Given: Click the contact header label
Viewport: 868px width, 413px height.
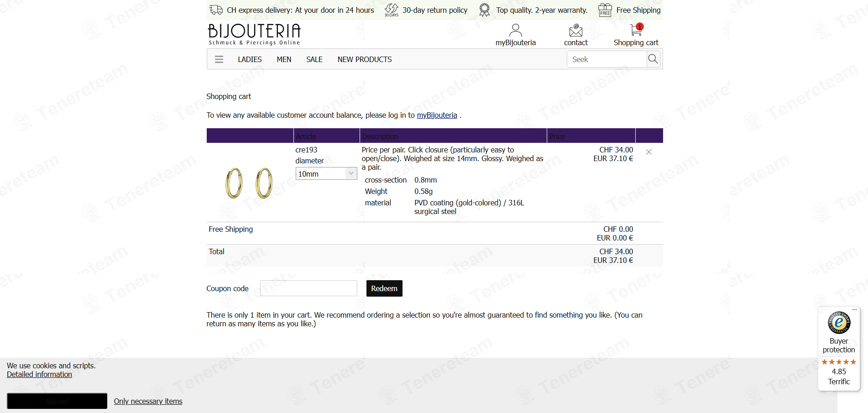Looking at the screenshot, I should (x=576, y=42).
